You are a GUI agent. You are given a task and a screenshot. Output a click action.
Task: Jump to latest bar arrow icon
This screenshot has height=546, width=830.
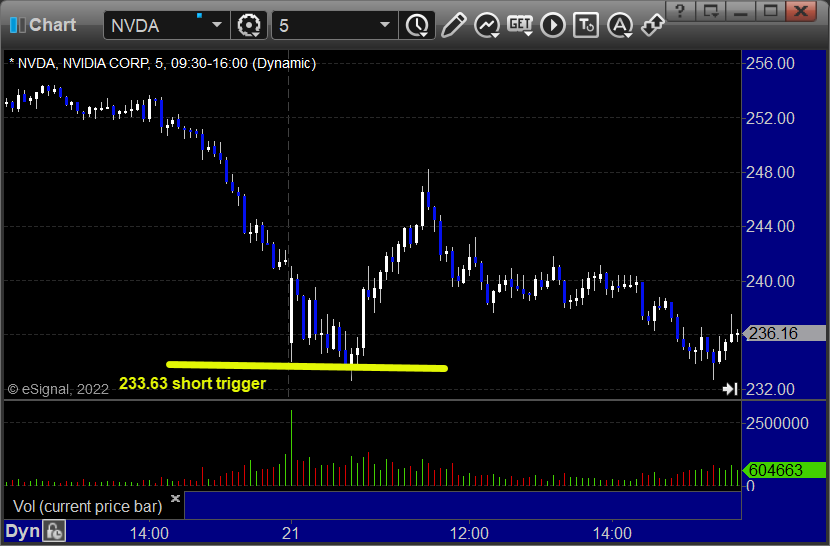(x=730, y=389)
